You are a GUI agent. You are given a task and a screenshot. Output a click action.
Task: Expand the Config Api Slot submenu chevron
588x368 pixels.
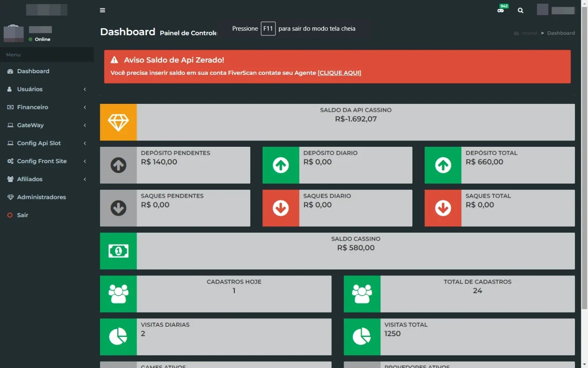coord(85,143)
